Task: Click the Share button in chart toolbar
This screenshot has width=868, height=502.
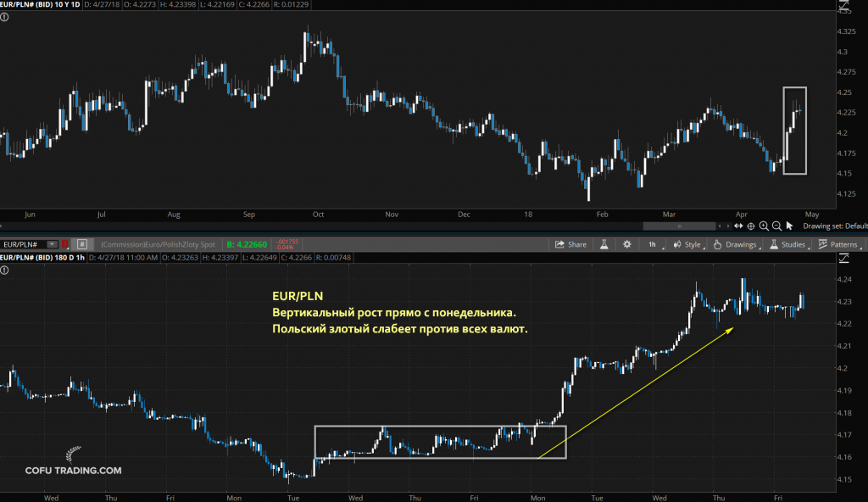Action: (570, 244)
